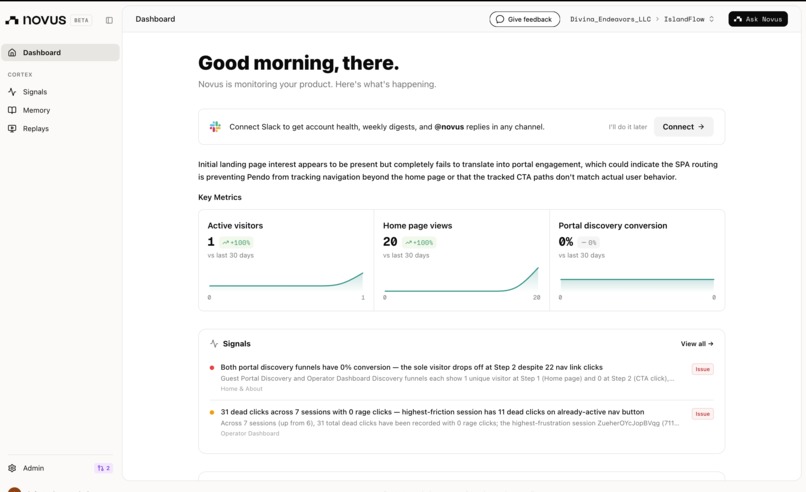Viewport: 806px width, 492px height.
Task: Click the Signals section pulse icon
Action: [214, 343]
